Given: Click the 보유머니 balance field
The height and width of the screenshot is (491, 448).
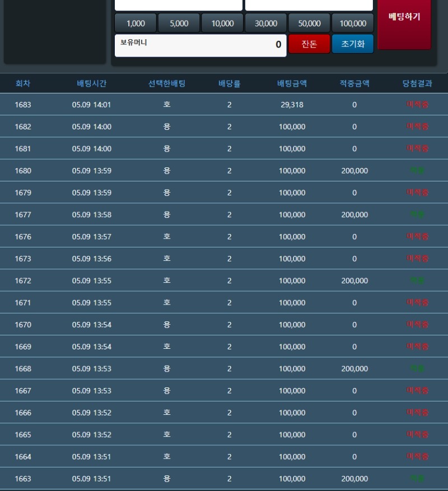Looking at the screenshot, I should coord(200,45).
